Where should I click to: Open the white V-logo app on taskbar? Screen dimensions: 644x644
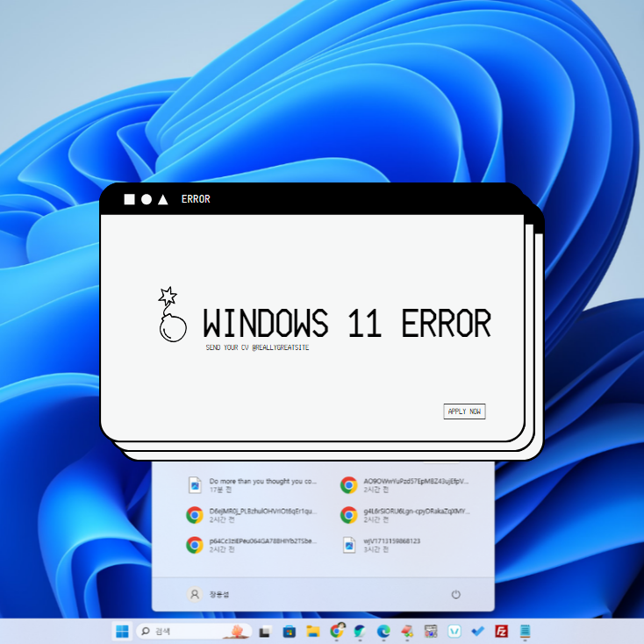[x=454, y=631]
